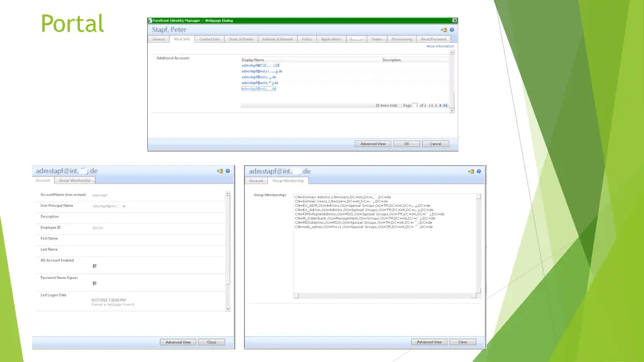The height and width of the screenshot is (362, 644).
Task: Click the Cancel button
Action: coord(435,144)
